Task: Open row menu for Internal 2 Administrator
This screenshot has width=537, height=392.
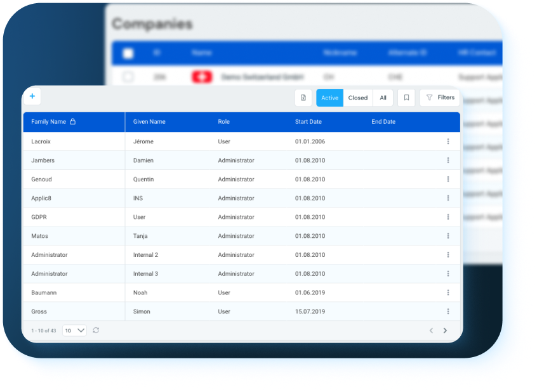Action: point(448,255)
